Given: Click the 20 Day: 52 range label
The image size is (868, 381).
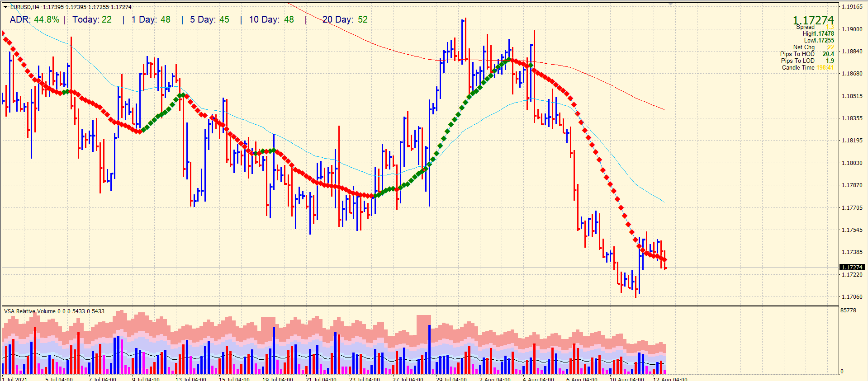Looking at the screenshot, I should 345,19.
